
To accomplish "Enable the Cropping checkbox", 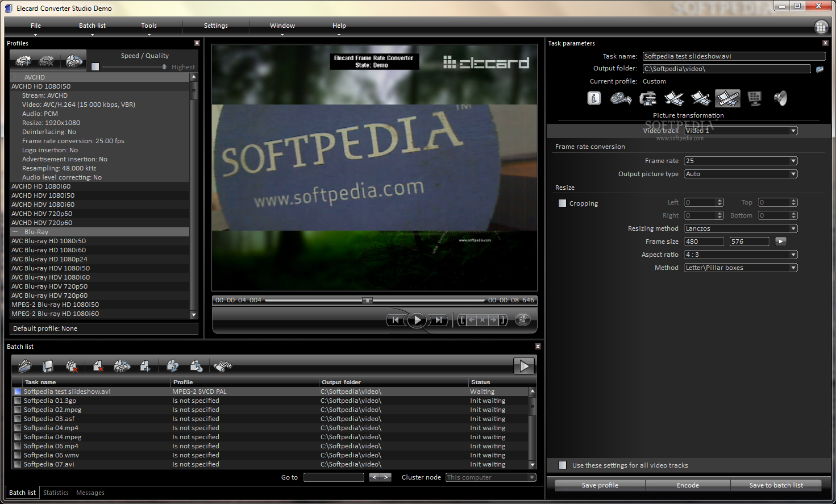I will [x=562, y=203].
